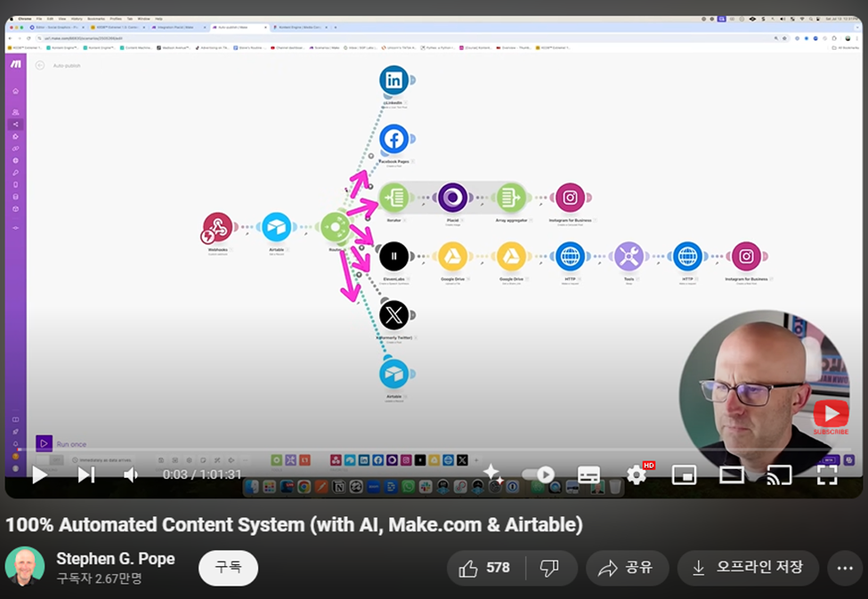
Task: Enable theater mode view
Action: [x=731, y=475]
